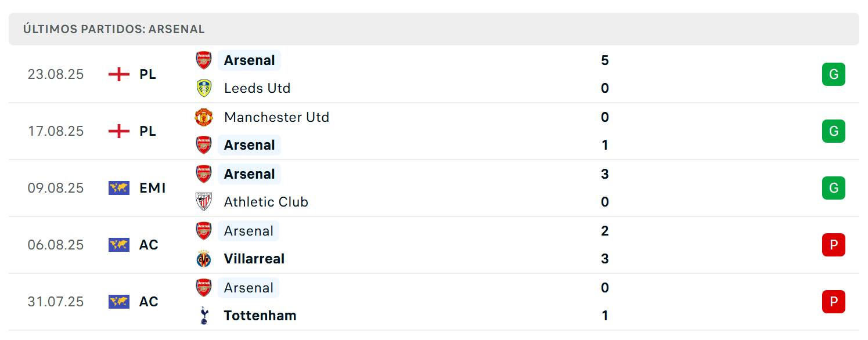Open the 06.08.25 match date
Viewport: 868px width, 340px height.
[x=56, y=245]
